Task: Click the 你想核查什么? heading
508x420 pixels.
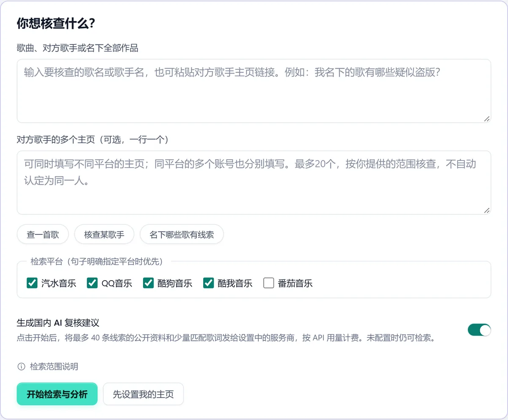Action: click(x=55, y=23)
